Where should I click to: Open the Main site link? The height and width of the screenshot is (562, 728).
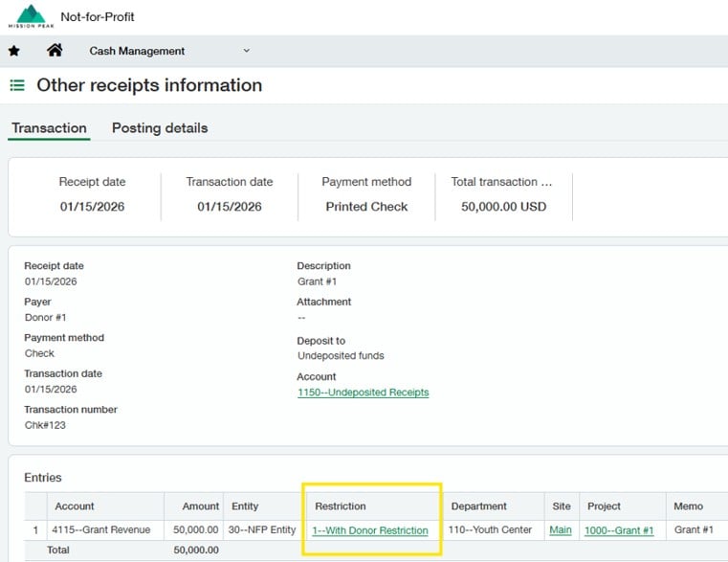561,529
